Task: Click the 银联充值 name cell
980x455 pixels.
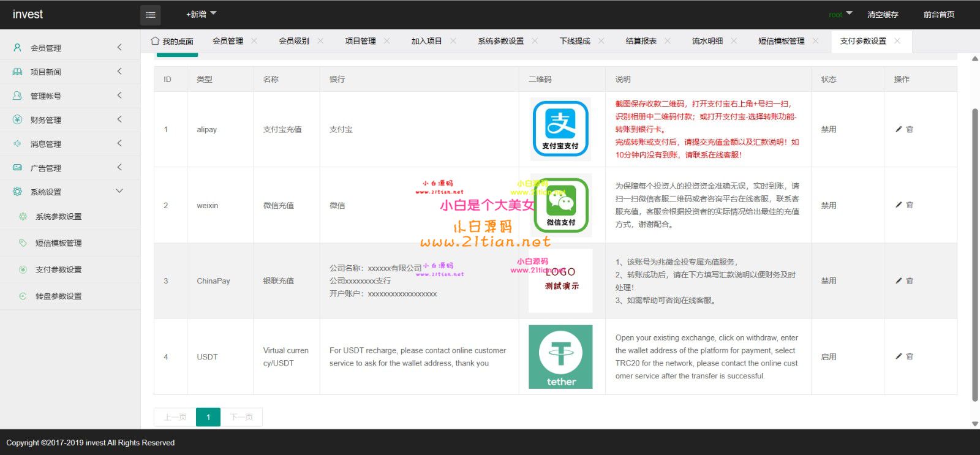Action: [279, 280]
